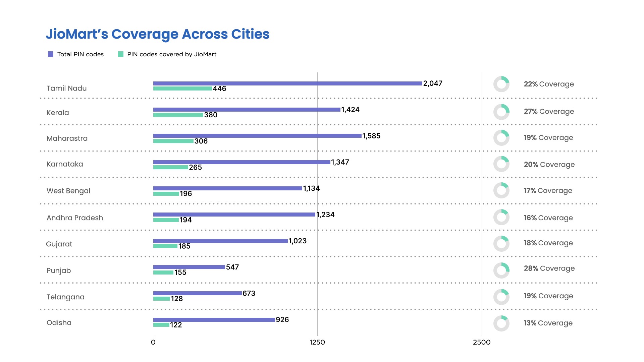The height and width of the screenshot is (362, 644).
Task: Click the Andhra Pradesh purple bar 1,234
Action: coord(234,215)
